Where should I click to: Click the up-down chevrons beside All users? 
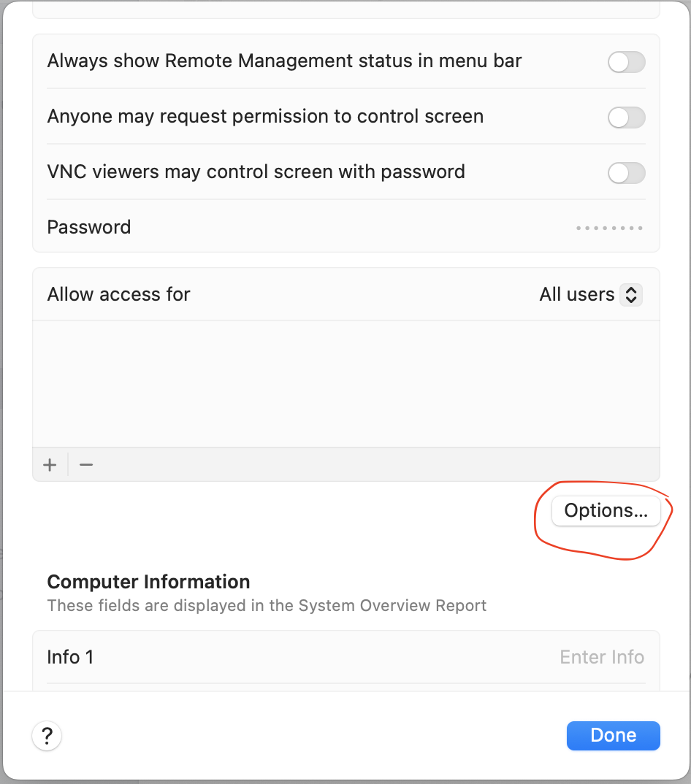631,295
